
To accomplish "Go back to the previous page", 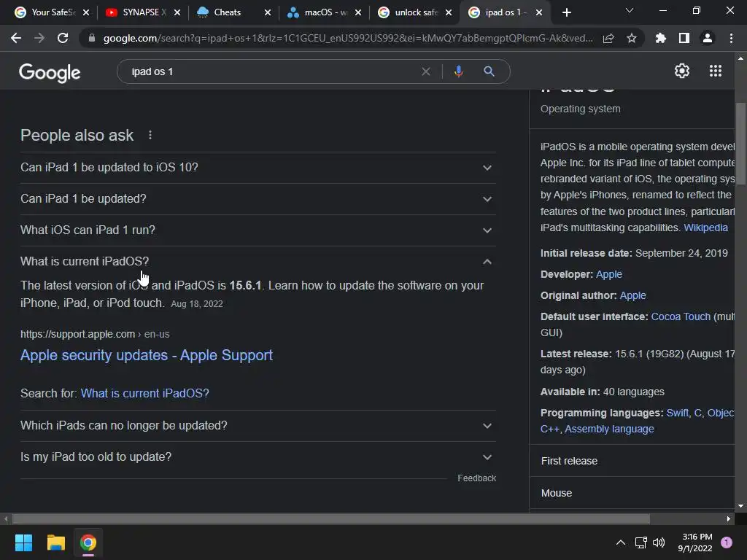I will click(x=16, y=38).
